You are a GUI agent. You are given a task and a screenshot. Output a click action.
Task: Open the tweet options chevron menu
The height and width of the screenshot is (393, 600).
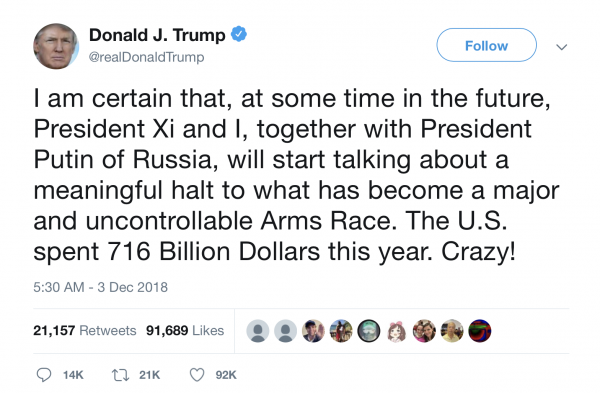tap(561, 47)
